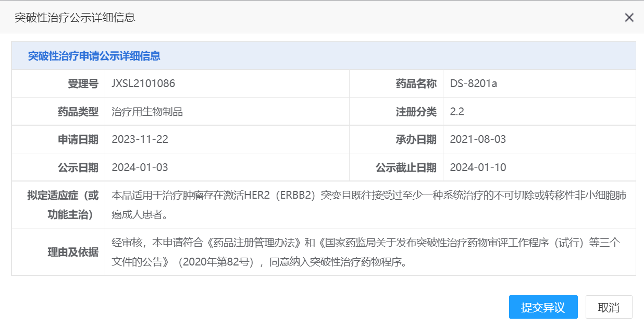Select the acceptance number JXSL2101086
Viewport: 644px width, 326px height.
coord(143,83)
